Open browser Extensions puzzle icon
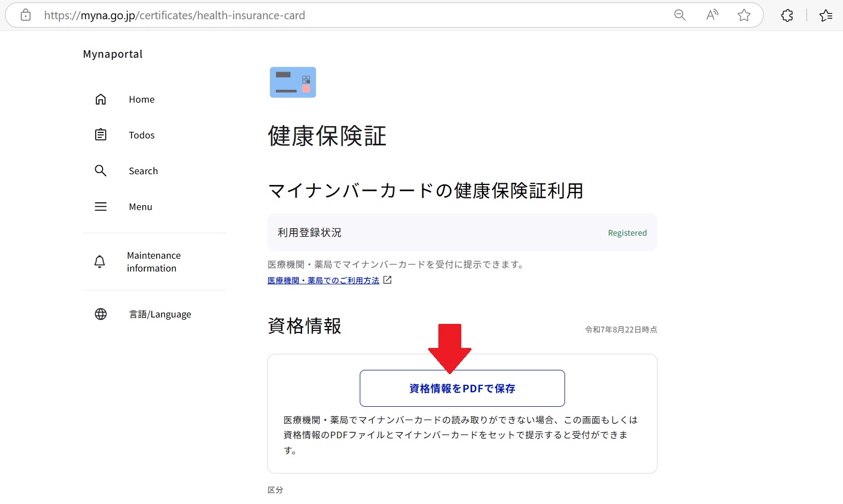Viewport: 843px width, 504px height. 787,15
